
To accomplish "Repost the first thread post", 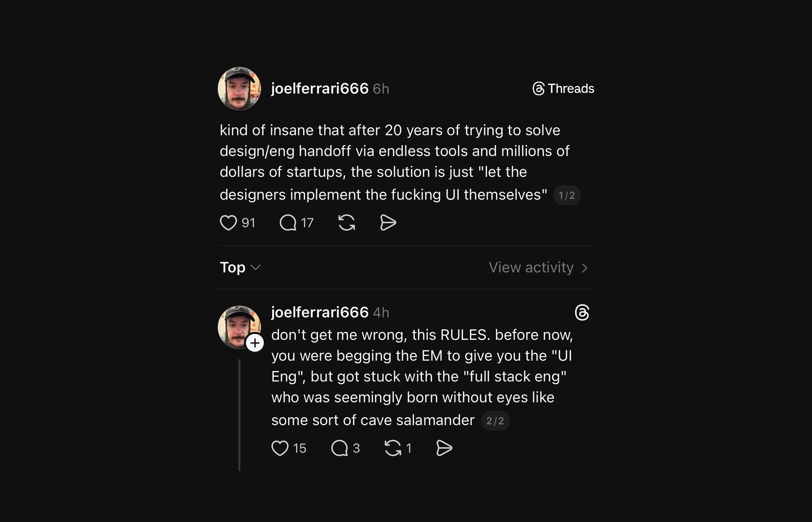I will (x=347, y=223).
